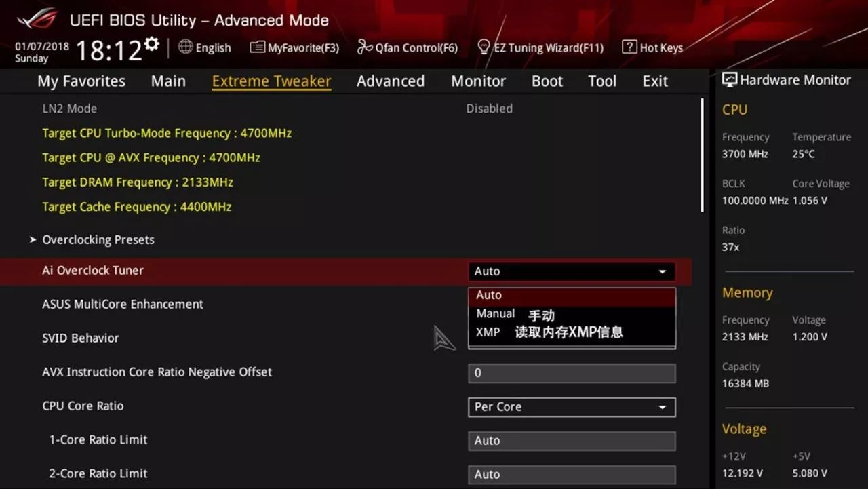This screenshot has height=489, width=868.
Task: Open the Ai Overclock Tuner dropdown
Action: point(572,271)
